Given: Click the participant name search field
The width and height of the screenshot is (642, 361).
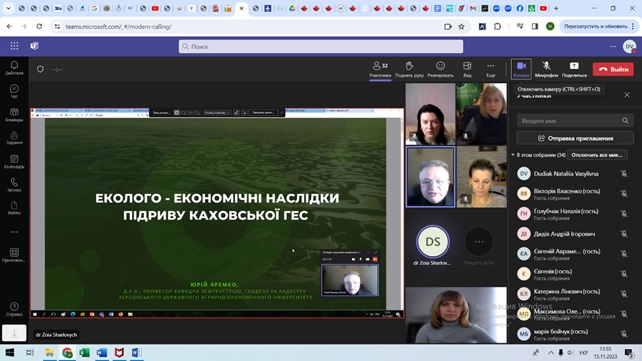Looking at the screenshot, I should (575, 121).
